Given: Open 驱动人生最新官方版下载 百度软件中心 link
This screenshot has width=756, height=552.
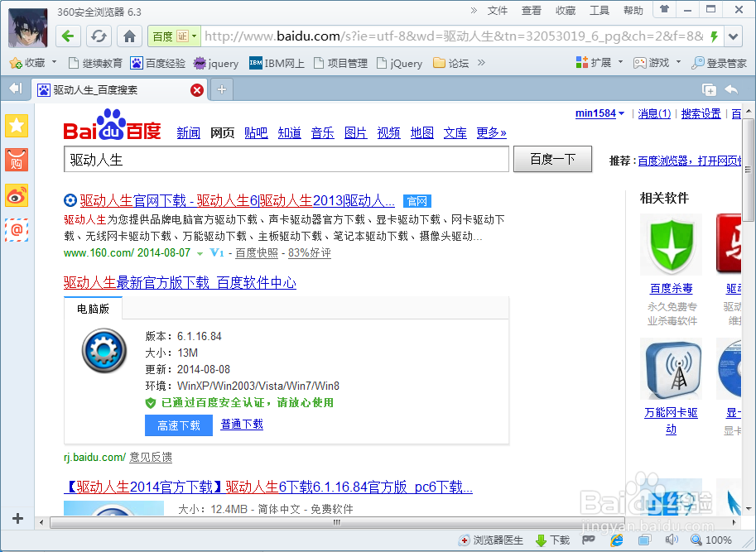Looking at the screenshot, I should click(x=180, y=283).
